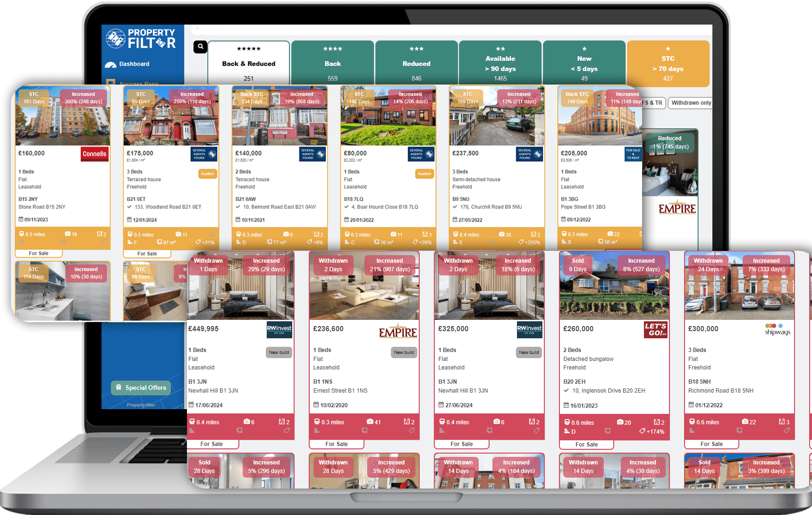Click the floorplan icon on £325,000 card
This screenshot has height=515, width=812.
pyautogui.click(x=532, y=422)
